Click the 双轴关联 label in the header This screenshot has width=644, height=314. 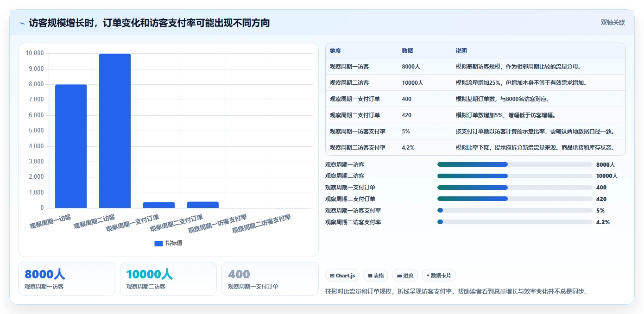613,23
